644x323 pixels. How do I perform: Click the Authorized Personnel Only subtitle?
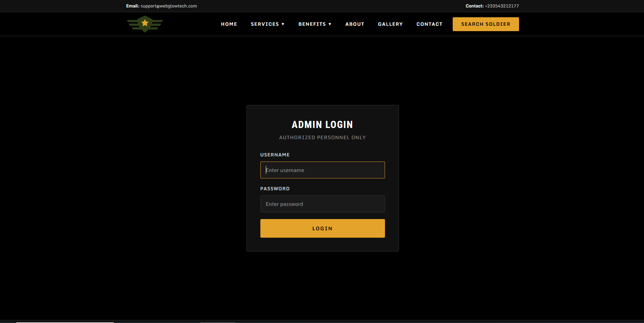point(322,137)
